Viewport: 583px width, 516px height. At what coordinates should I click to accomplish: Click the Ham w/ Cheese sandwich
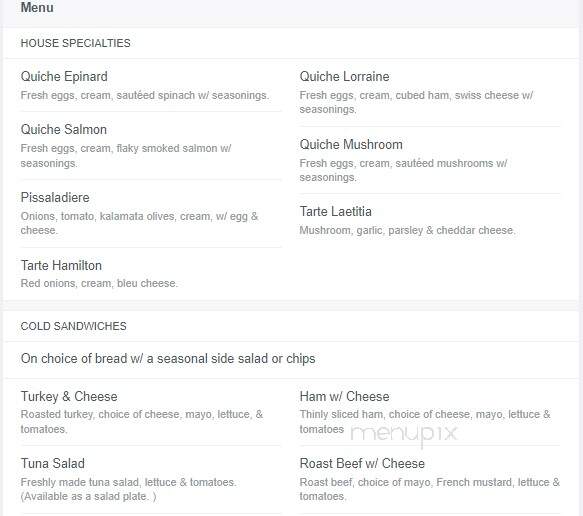point(344,396)
